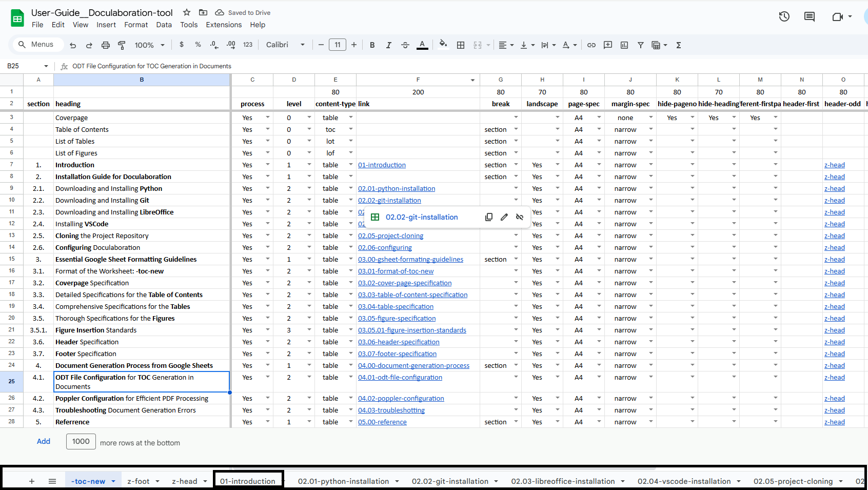Screen dimensions: 868x490
Task: Open the 100% zoom dropdown
Action: click(149, 45)
